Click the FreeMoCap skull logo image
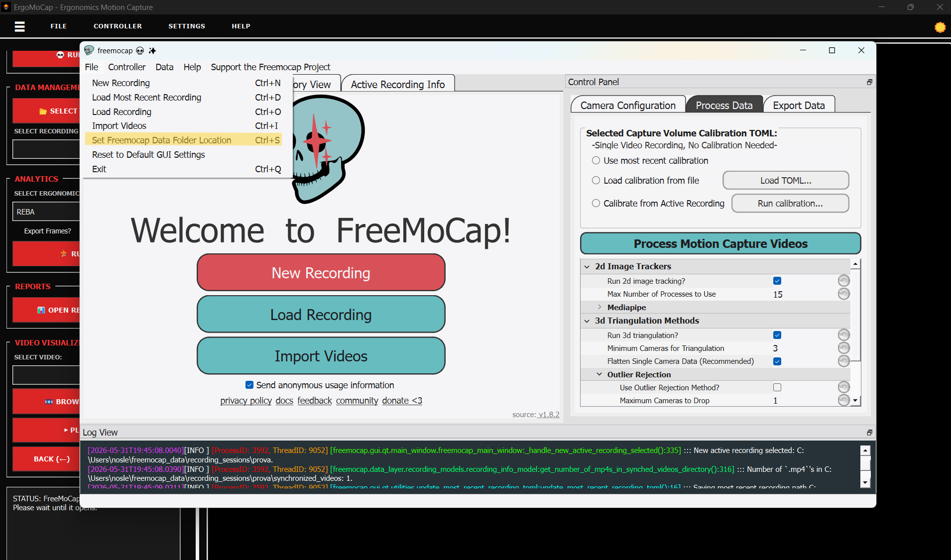The width and height of the screenshot is (951, 560). (x=329, y=149)
